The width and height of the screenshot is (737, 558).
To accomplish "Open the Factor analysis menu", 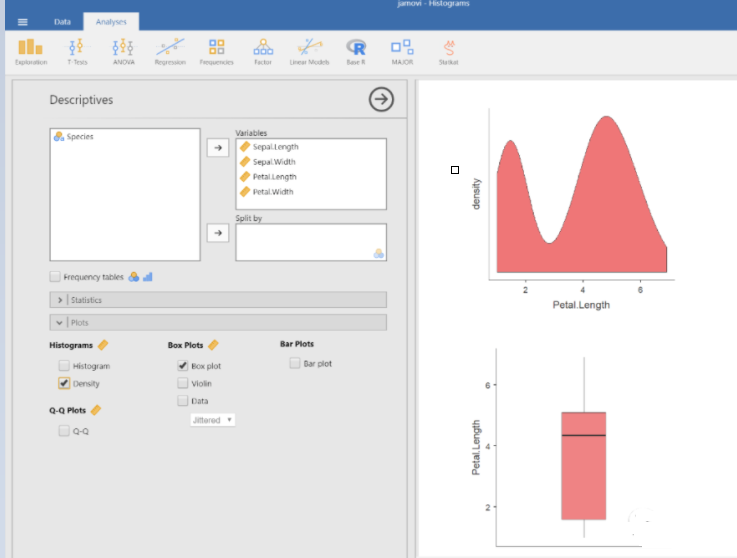I will tap(263, 50).
